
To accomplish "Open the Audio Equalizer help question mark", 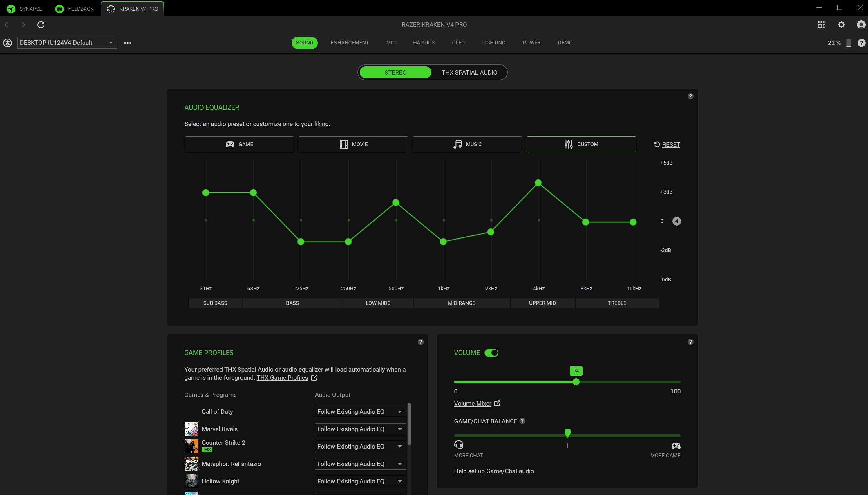I will (x=691, y=96).
